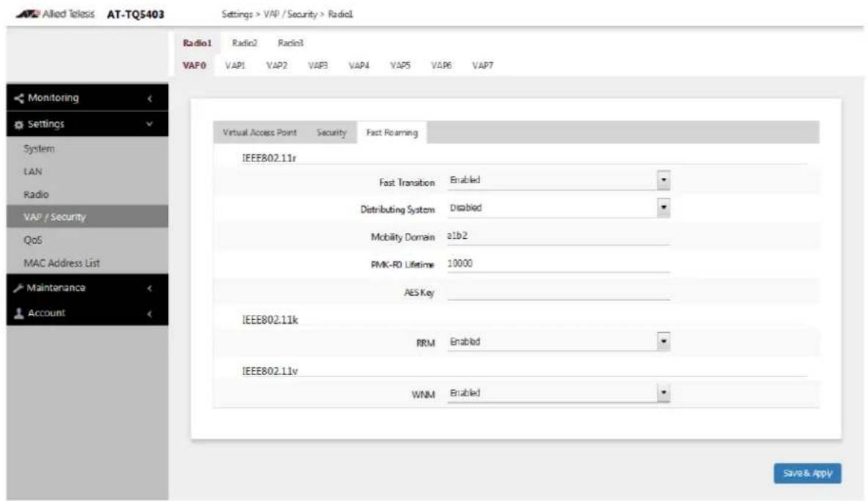The image size is (868, 501).
Task: Open the WNM dropdown
Action: point(559,393)
